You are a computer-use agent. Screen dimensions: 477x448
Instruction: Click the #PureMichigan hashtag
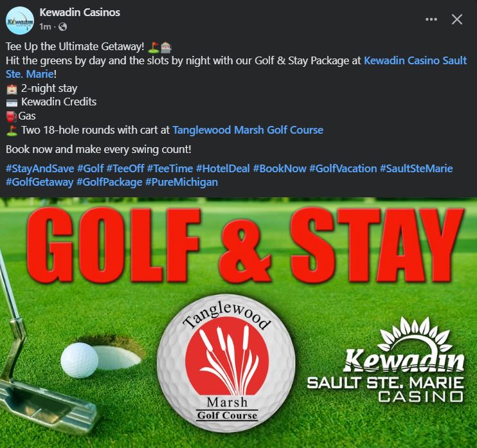[x=182, y=183]
